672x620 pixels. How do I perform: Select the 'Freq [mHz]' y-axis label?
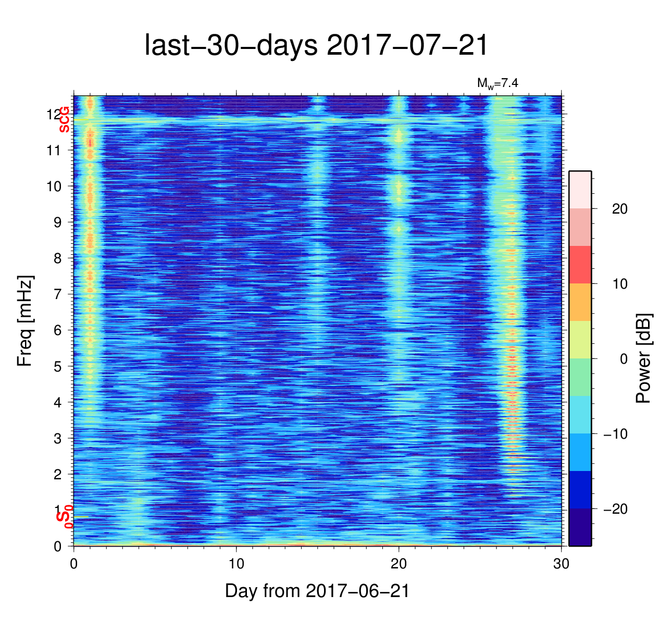(25, 321)
